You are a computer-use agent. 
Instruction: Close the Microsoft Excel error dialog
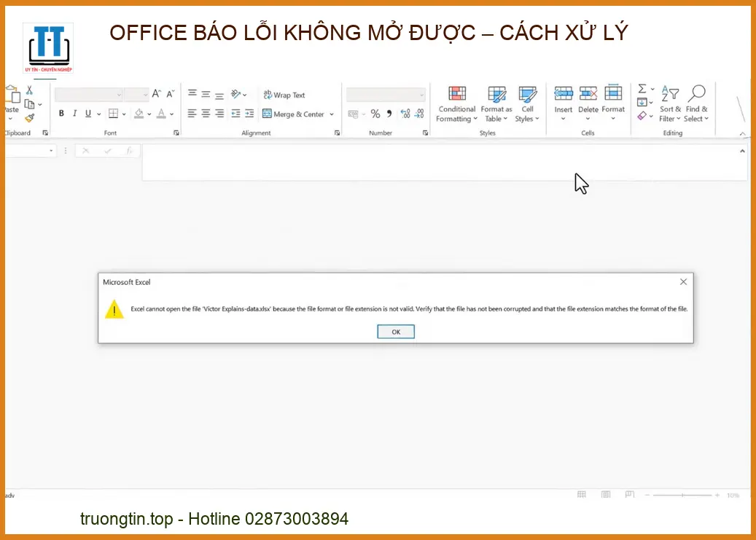pos(683,282)
